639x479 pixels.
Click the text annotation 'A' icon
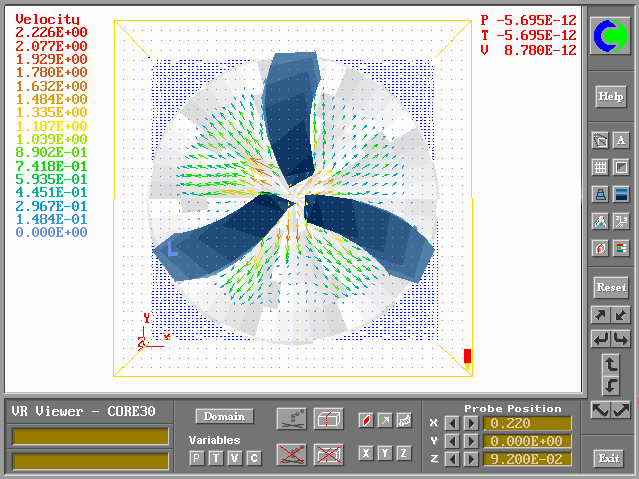pos(621,141)
